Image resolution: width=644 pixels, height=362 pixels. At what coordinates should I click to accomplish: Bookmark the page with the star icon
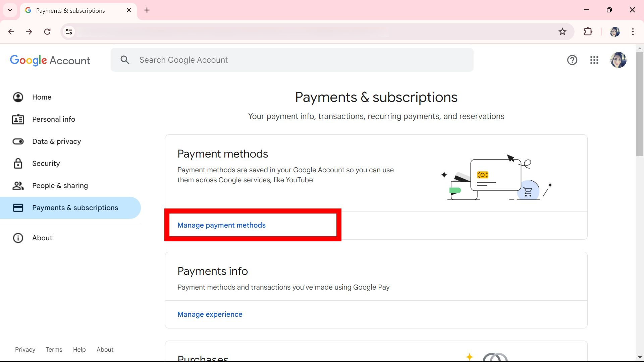coord(562,32)
